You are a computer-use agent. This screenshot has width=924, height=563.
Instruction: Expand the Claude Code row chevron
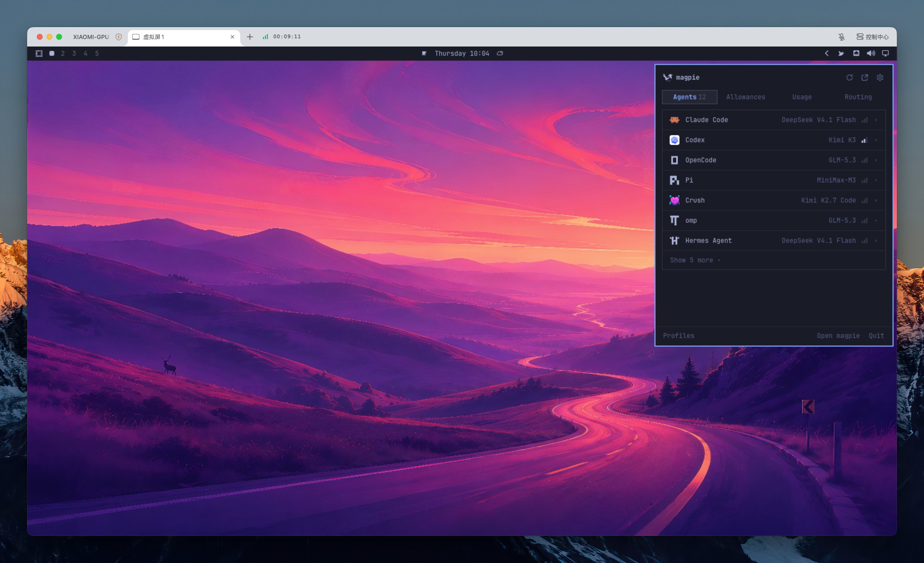pos(876,120)
